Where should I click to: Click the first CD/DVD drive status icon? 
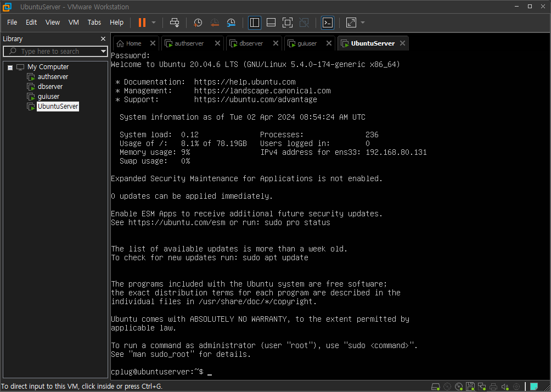pos(447,387)
